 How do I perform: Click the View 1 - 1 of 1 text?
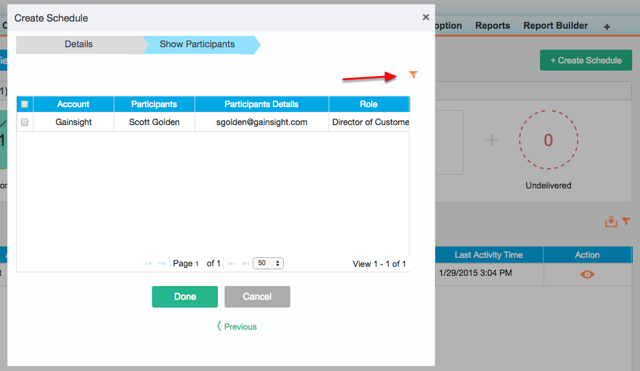[x=379, y=264]
